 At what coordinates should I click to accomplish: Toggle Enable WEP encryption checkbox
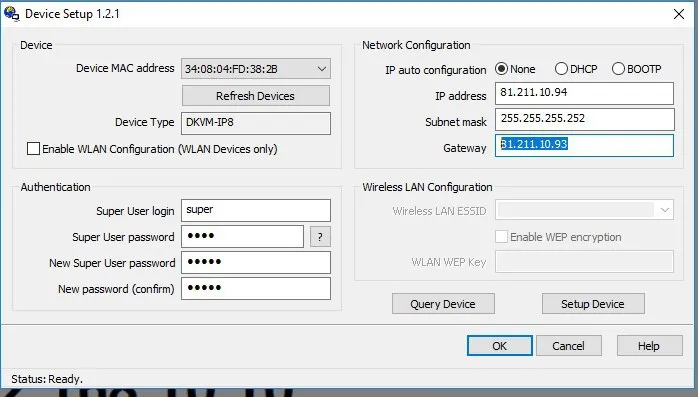pyautogui.click(x=501, y=236)
